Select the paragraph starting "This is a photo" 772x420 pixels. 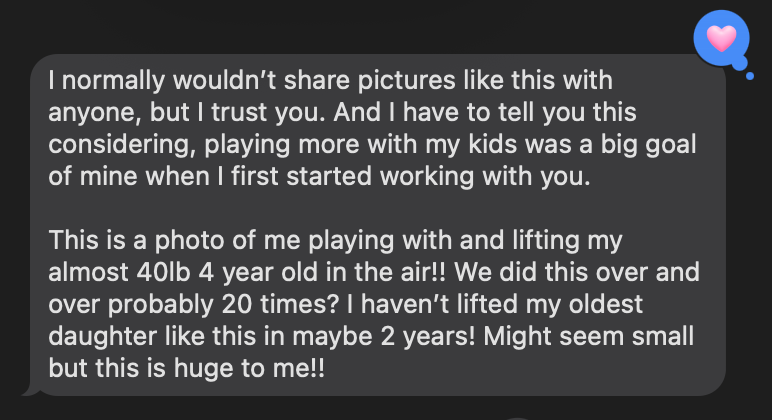pos(370,300)
